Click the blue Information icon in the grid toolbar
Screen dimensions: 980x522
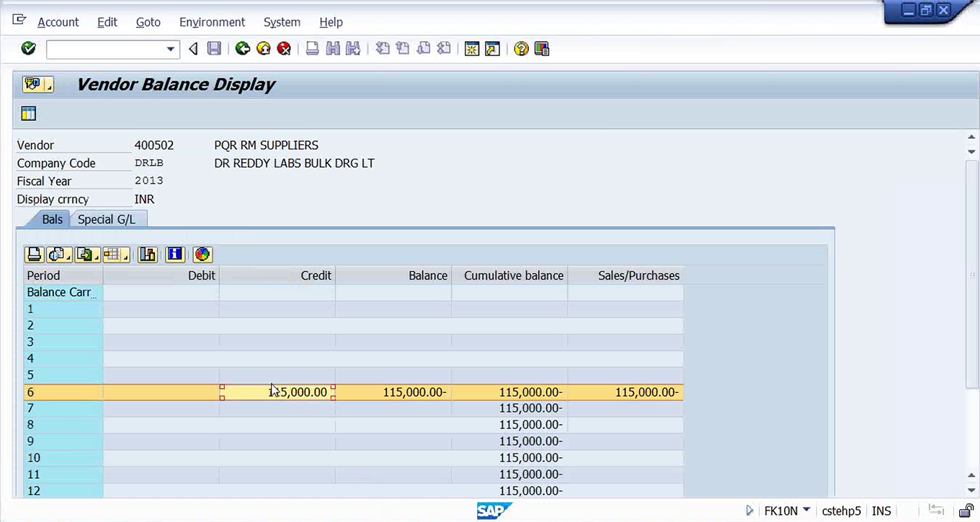(x=175, y=254)
